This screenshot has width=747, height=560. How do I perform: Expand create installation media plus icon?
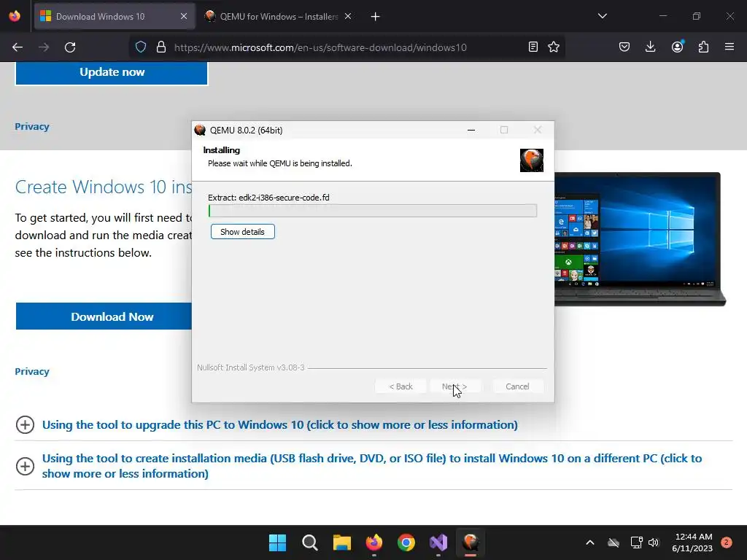[x=26, y=466]
